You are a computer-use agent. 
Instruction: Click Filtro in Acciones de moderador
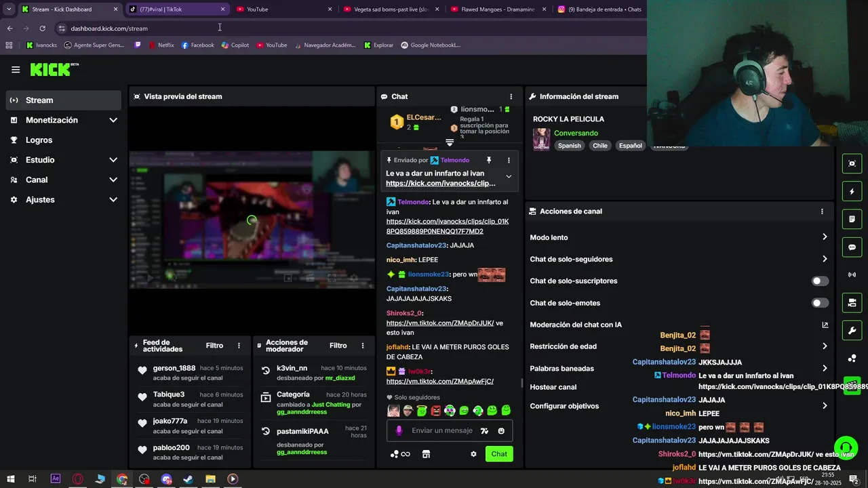click(338, 346)
